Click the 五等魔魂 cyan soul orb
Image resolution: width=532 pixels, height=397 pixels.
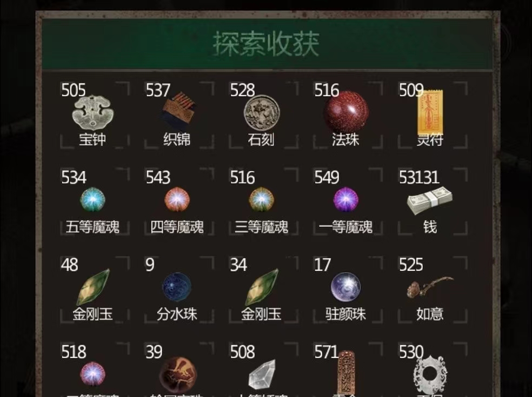pos(92,200)
